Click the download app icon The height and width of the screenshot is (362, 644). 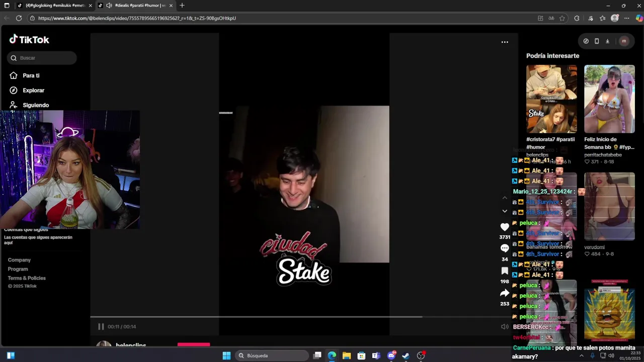(x=607, y=41)
